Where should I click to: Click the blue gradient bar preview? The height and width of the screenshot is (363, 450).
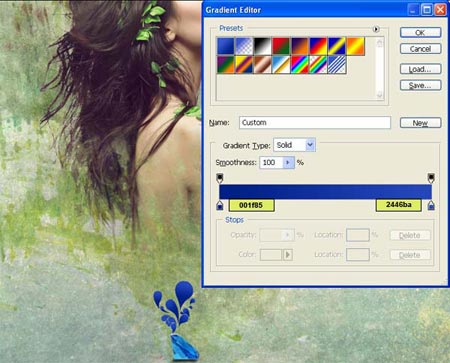(325, 192)
